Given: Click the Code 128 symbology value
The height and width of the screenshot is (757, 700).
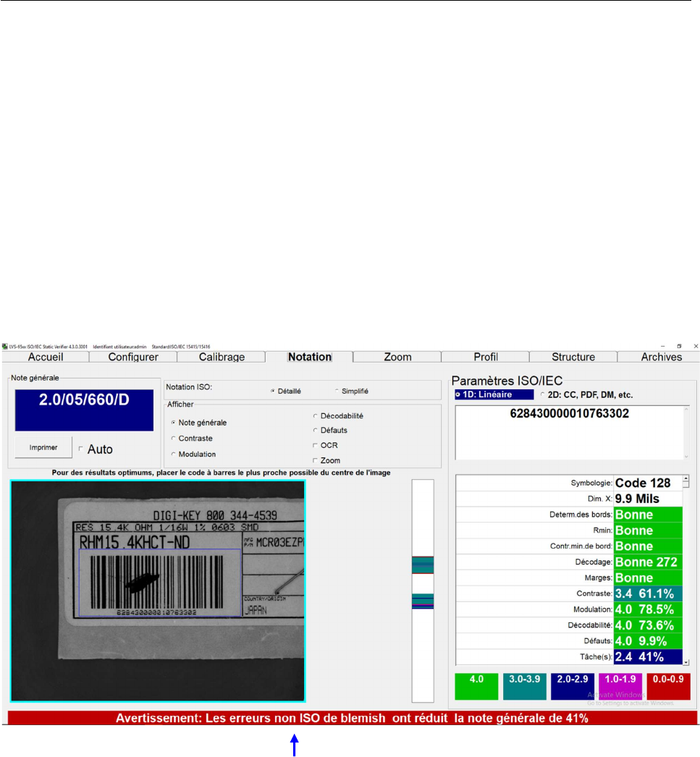Looking at the screenshot, I should [x=648, y=483].
